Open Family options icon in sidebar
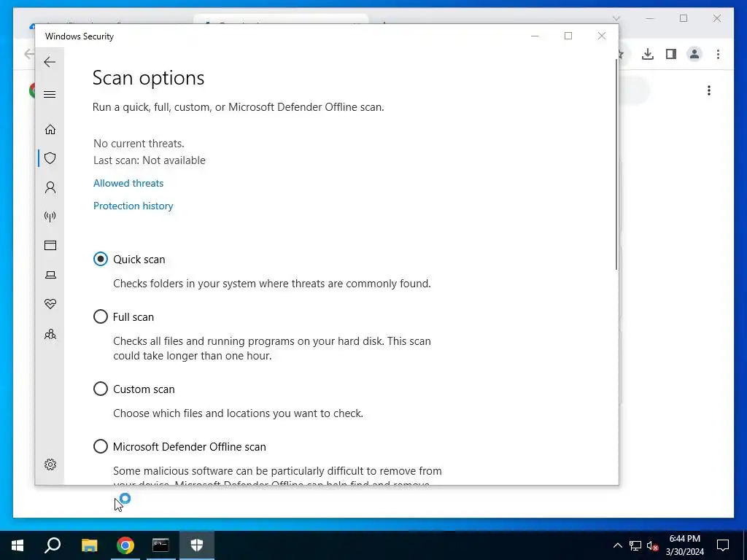The image size is (747, 560). click(x=50, y=334)
